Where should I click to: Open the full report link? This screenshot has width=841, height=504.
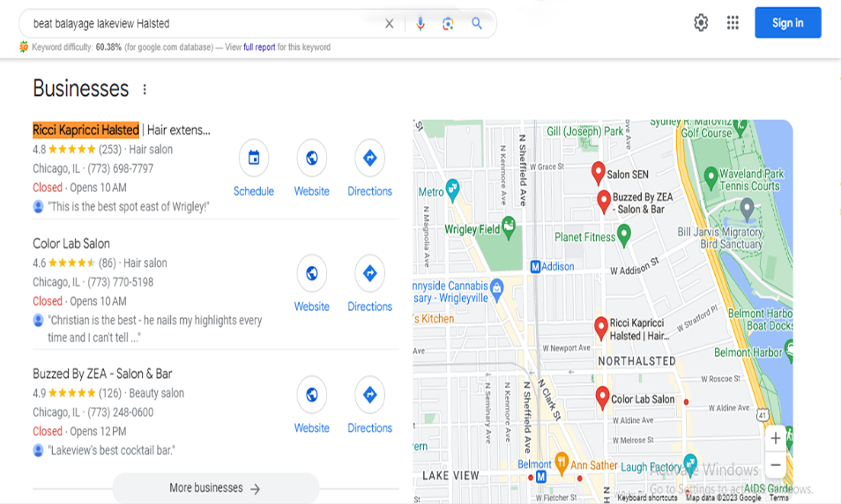[x=259, y=48]
